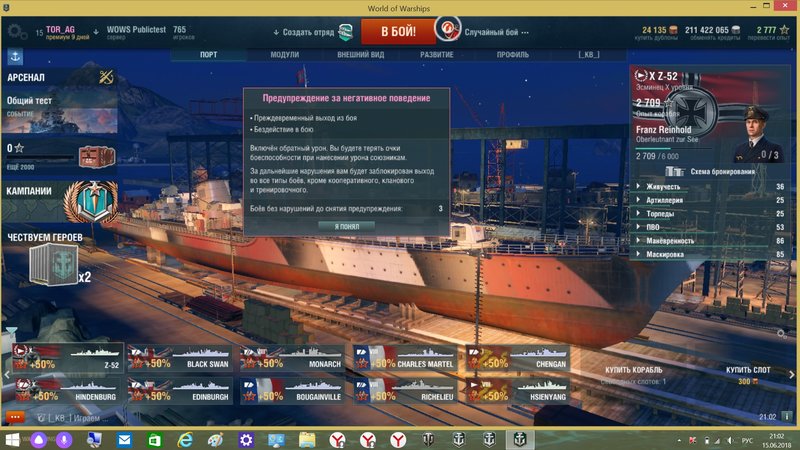Open the Общий тест event banner

click(x=60, y=113)
